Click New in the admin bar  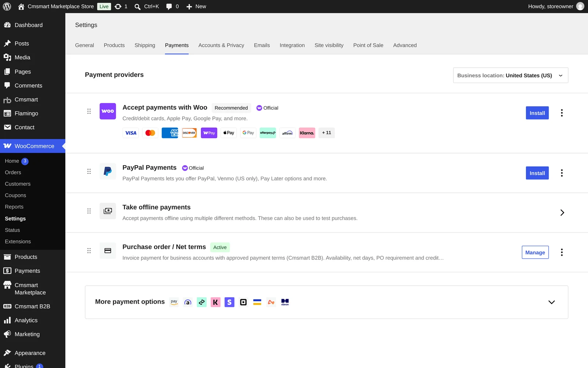click(x=196, y=6)
